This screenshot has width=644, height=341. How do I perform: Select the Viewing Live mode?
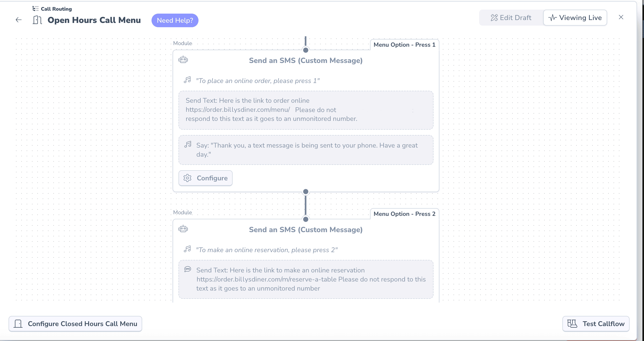[575, 18]
